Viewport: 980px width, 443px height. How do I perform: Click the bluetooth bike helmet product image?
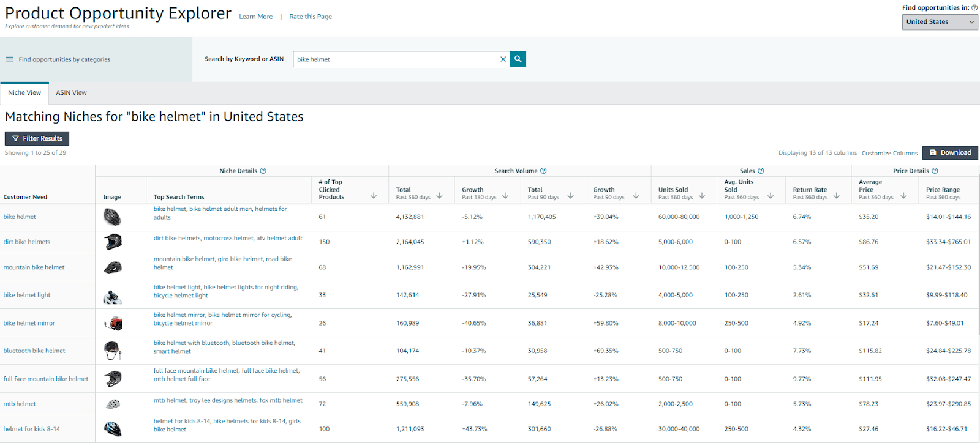113,351
